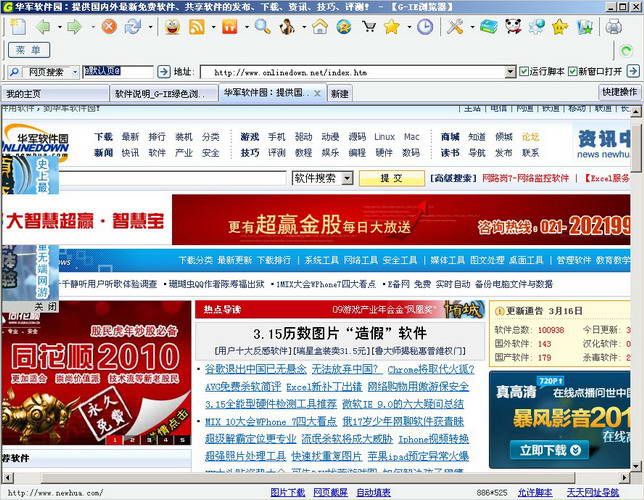Image resolution: width=644 pixels, height=500 pixels.
Task: Click the navigate arrow at address bar end
Action: pos(633,71)
